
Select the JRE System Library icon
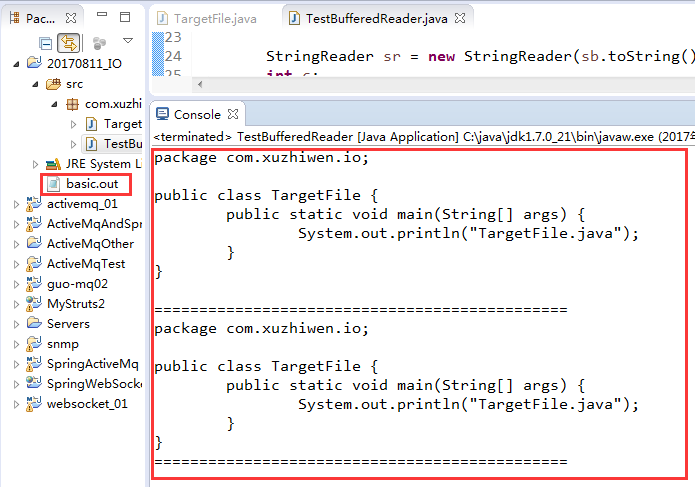pos(53,164)
